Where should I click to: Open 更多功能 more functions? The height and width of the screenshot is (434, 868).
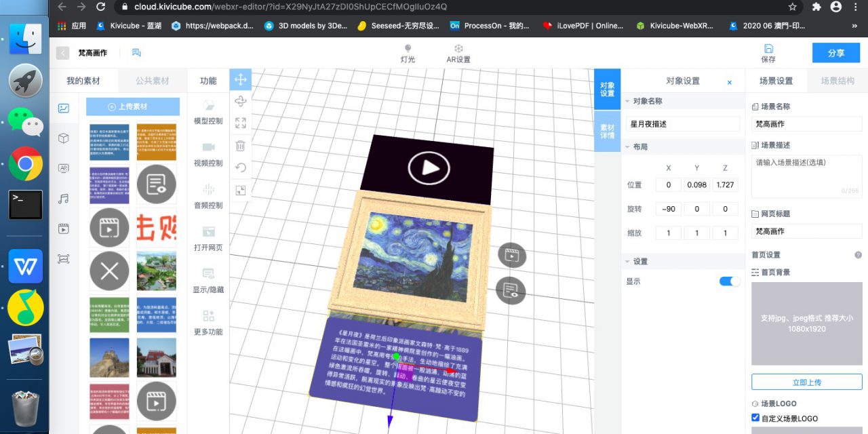click(x=208, y=323)
